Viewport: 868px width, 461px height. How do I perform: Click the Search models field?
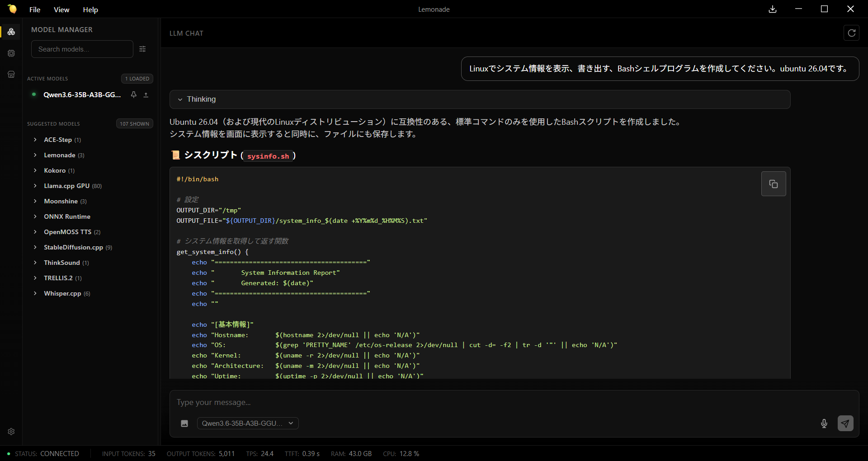pyautogui.click(x=82, y=49)
